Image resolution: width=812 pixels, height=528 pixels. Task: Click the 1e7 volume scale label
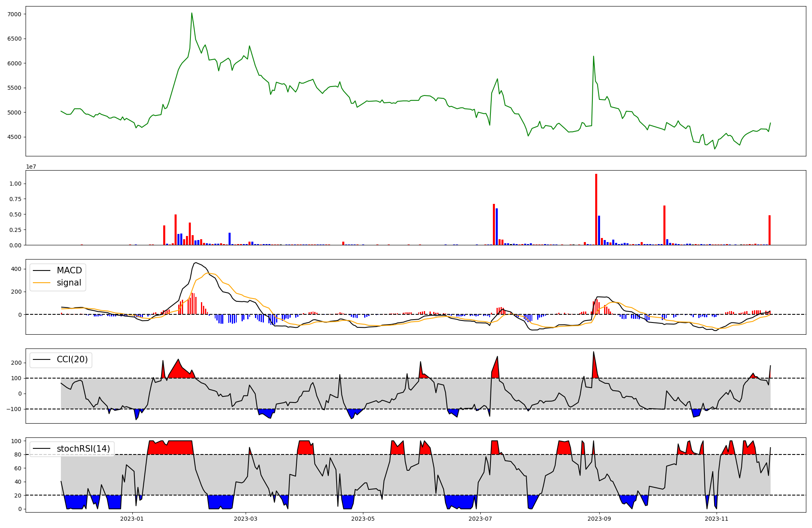click(31, 167)
